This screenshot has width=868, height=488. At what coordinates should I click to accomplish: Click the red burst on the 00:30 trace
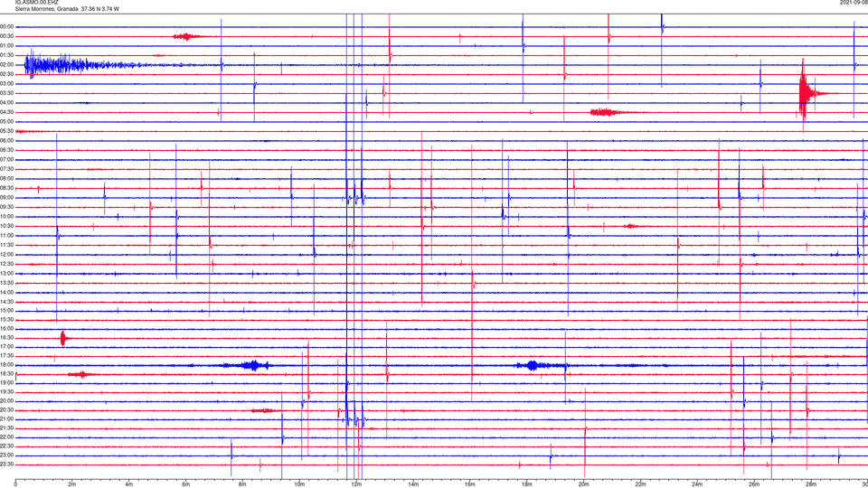(x=186, y=36)
